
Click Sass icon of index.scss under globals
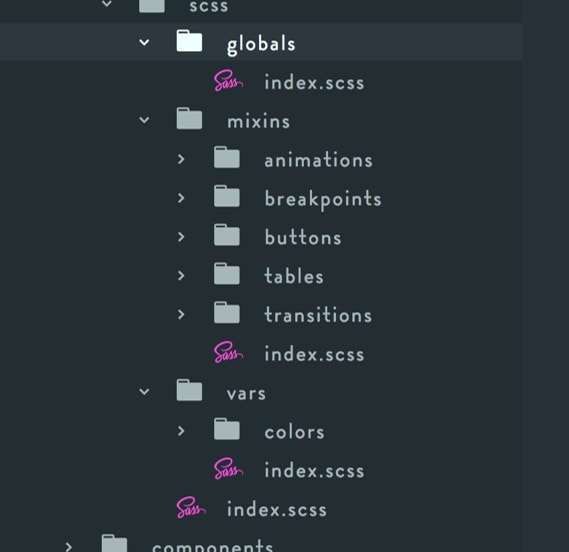click(228, 81)
